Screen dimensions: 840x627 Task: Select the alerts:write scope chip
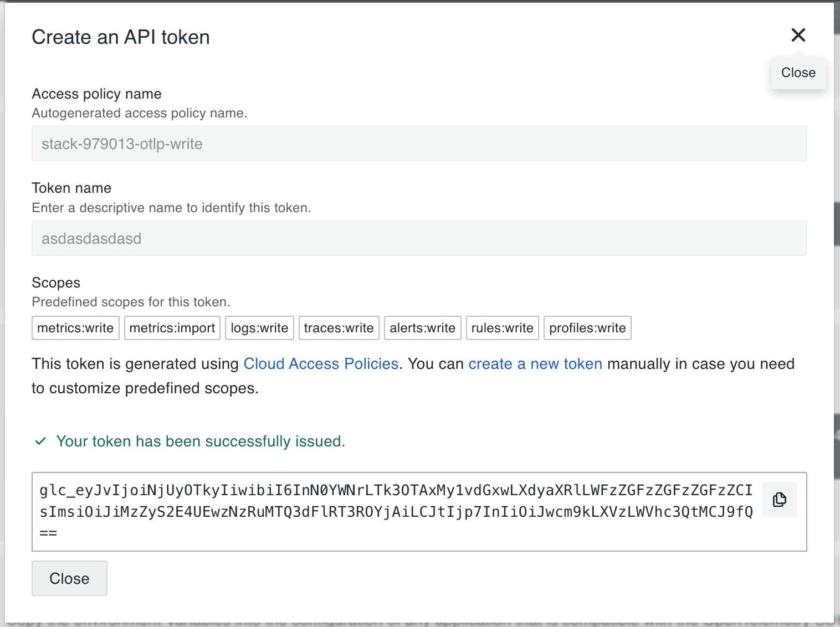[422, 328]
